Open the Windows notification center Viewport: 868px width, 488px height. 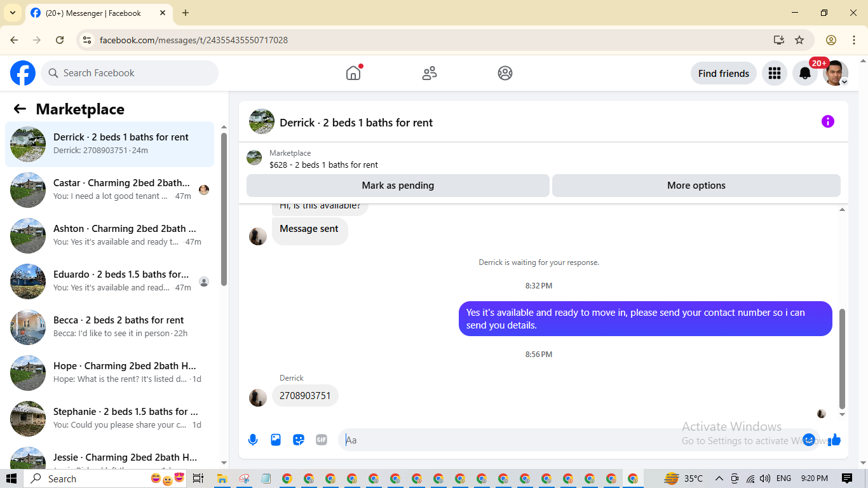847,478
